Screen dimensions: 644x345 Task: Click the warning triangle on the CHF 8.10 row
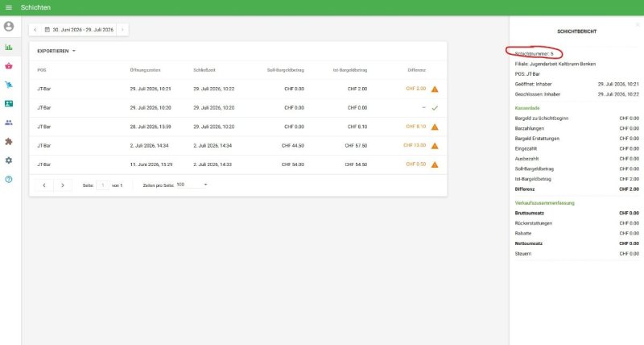click(x=435, y=127)
